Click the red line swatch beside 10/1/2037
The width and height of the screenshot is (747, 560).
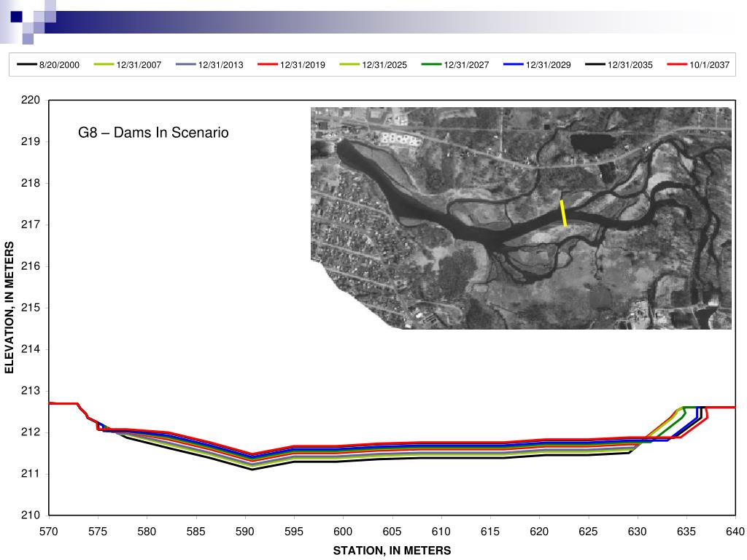tap(677, 64)
